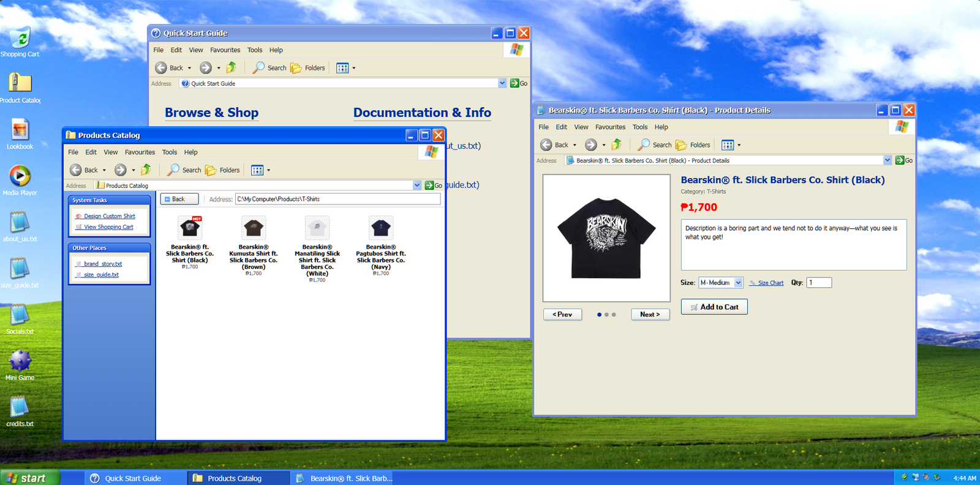Click the T-Shirts folder Back button
The height and width of the screenshot is (485, 980).
179,199
